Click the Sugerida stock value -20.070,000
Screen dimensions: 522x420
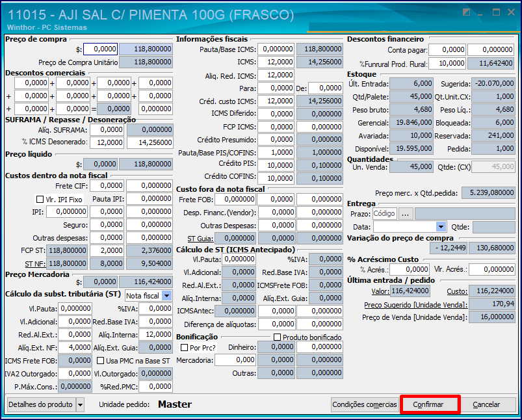pos(493,83)
